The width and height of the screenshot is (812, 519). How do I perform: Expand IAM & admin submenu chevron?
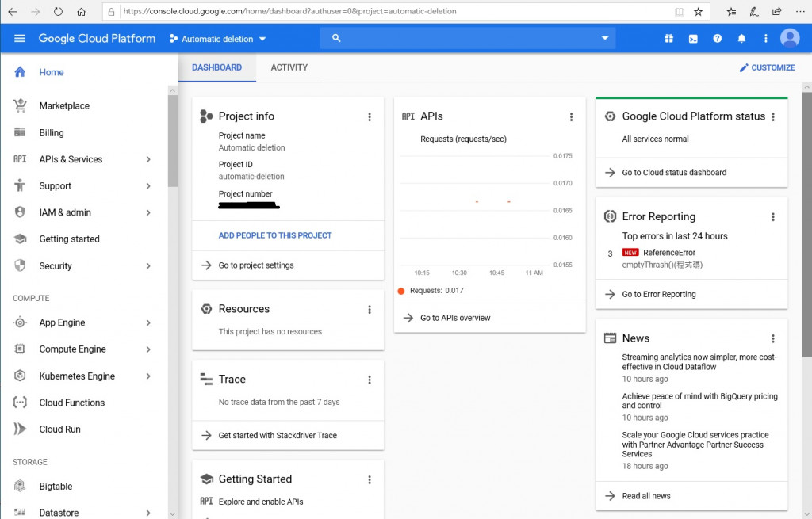[x=148, y=212]
